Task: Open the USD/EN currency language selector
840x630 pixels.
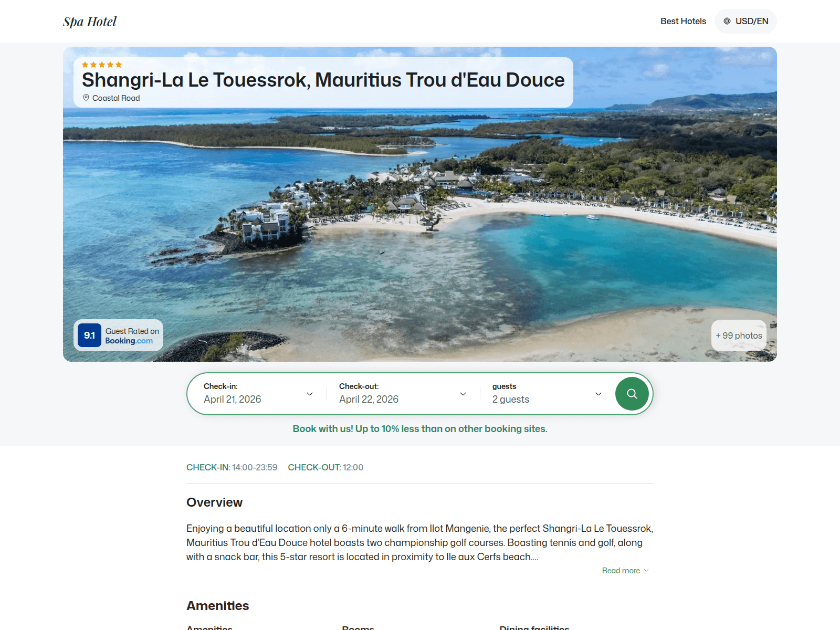Action: pos(745,21)
